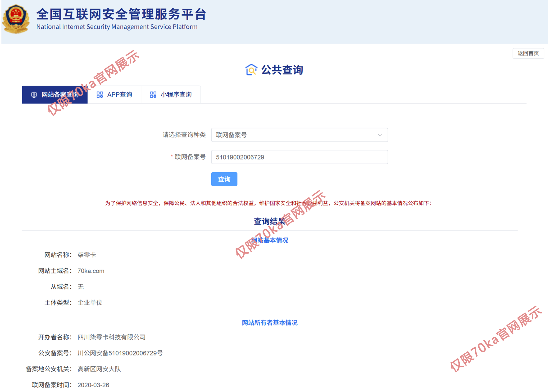Viewport: 554px width, 392px height.
Task: Focus the 联网备案号 input field
Action: 300,157
